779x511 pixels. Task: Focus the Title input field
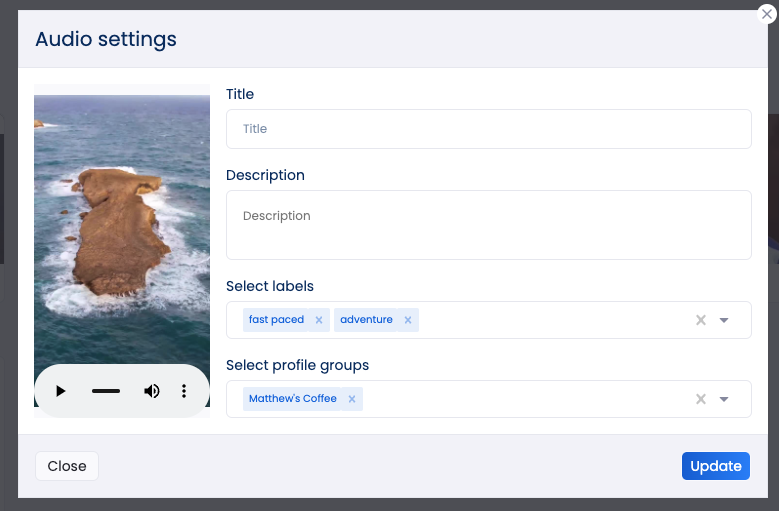[x=488, y=129]
